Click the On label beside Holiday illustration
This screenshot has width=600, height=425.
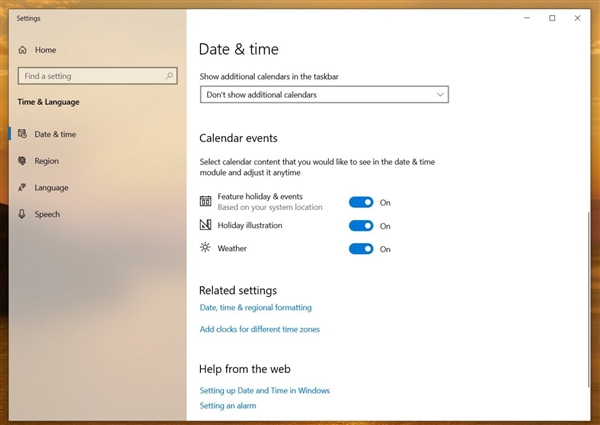click(x=385, y=226)
